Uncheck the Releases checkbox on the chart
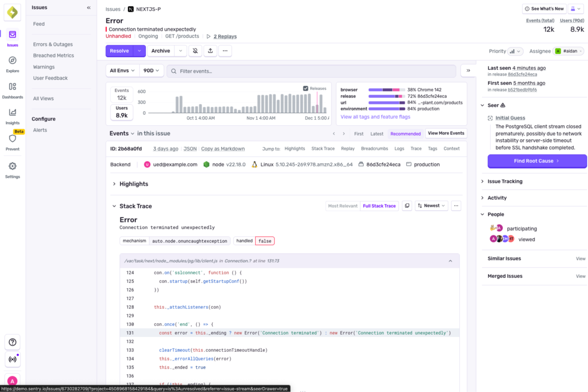The width and height of the screenshot is (588, 392). click(x=306, y=89)
